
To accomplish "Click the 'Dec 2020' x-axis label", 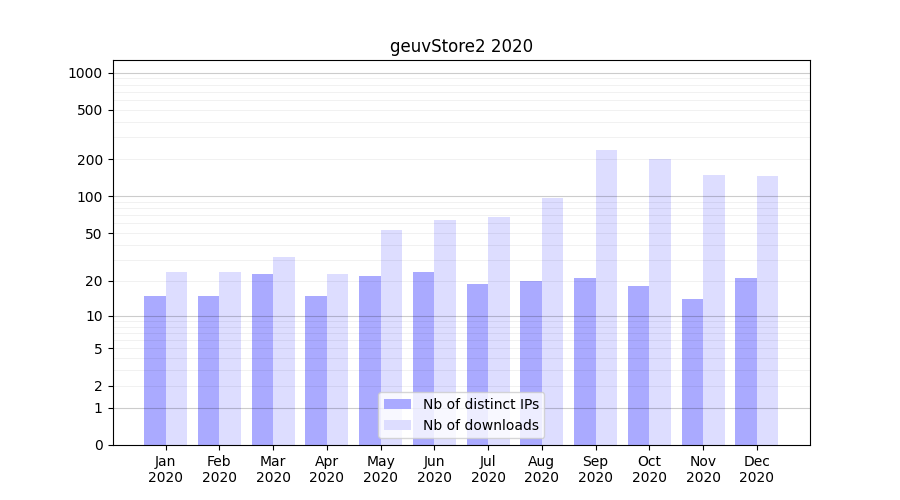I will pos(757,469).
